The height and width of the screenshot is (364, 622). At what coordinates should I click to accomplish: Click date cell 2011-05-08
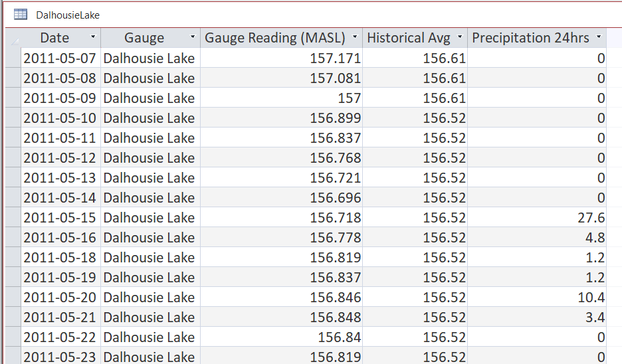point(60,78)
